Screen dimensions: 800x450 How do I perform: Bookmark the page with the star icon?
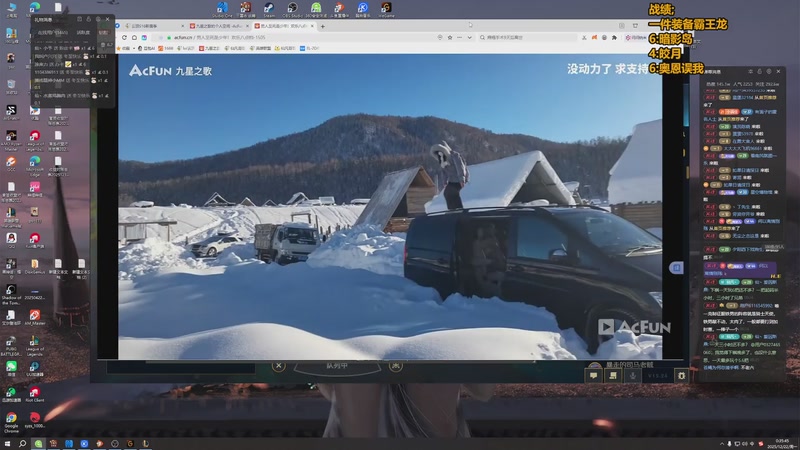point(450,38)
